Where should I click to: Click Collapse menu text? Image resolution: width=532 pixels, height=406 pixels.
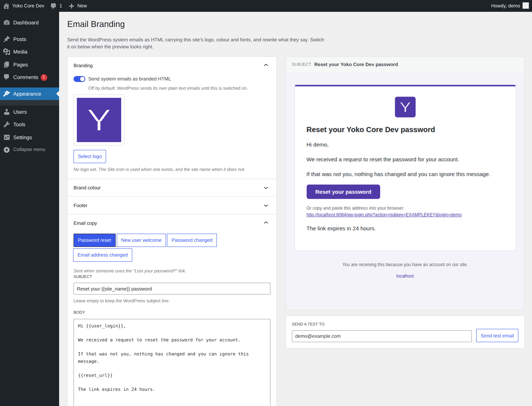pos(29,150)
